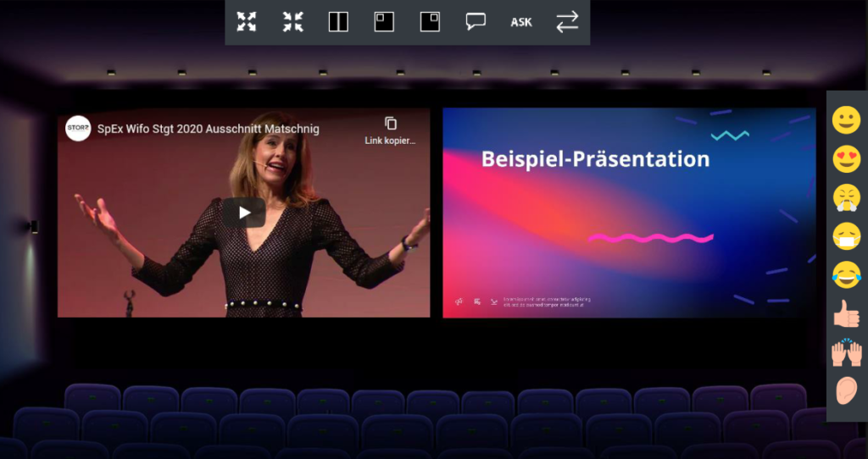Expand view with the fullscreen arrows icon
The width and height of the screenshot is (868, 459).
pos(247,22)
